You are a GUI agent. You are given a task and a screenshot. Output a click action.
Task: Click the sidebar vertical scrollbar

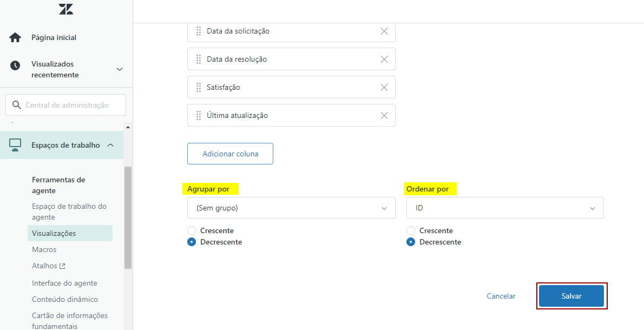click(x=128, y=216)
